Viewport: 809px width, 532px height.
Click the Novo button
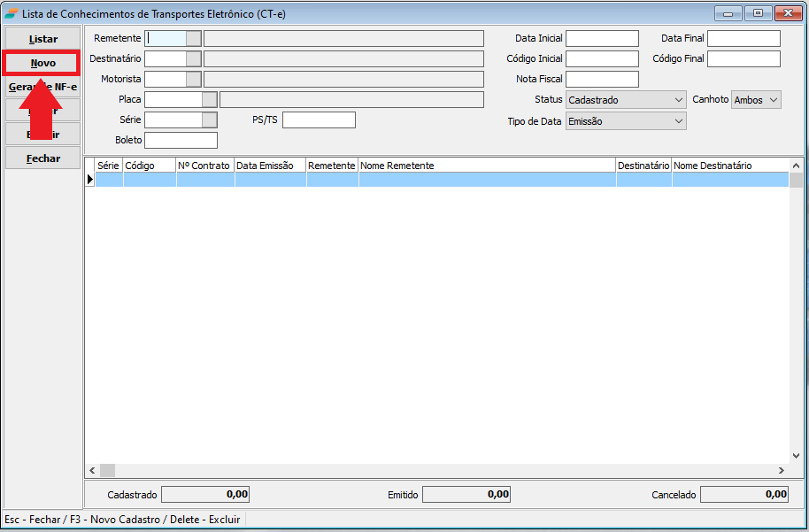[42, 63]
